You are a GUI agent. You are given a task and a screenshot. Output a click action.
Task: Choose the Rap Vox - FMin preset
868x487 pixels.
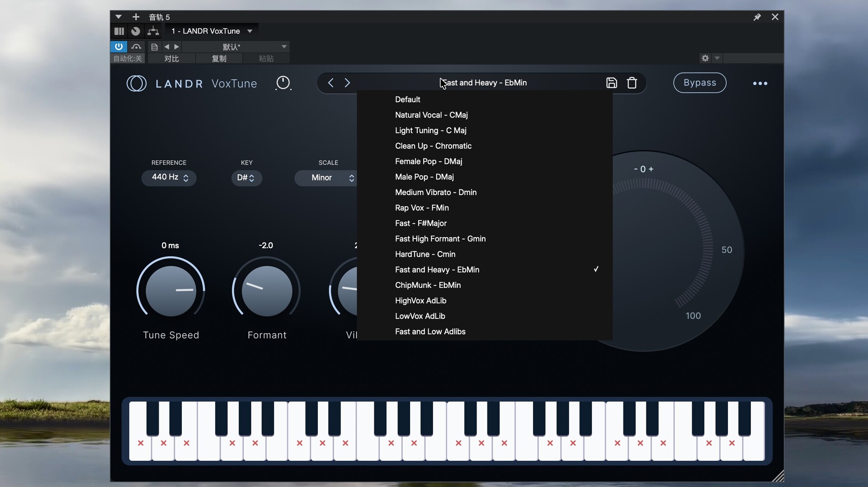[x=421, y=208]
